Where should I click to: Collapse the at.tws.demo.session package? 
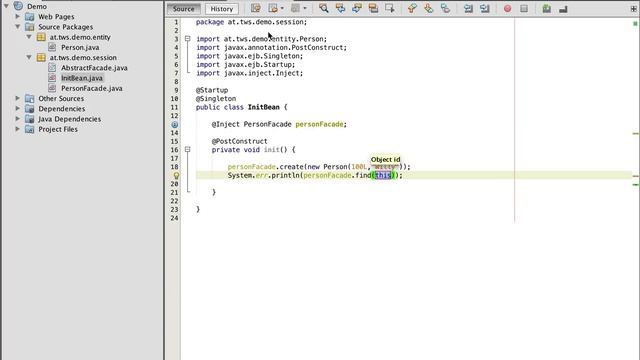click(x=29, y=57)
